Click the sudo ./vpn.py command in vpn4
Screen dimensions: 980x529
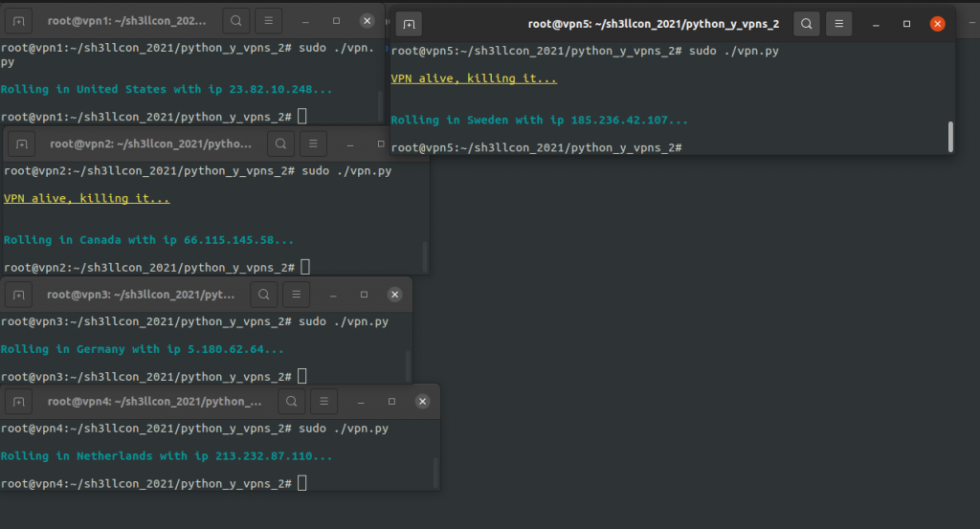[x=344, y=429]
